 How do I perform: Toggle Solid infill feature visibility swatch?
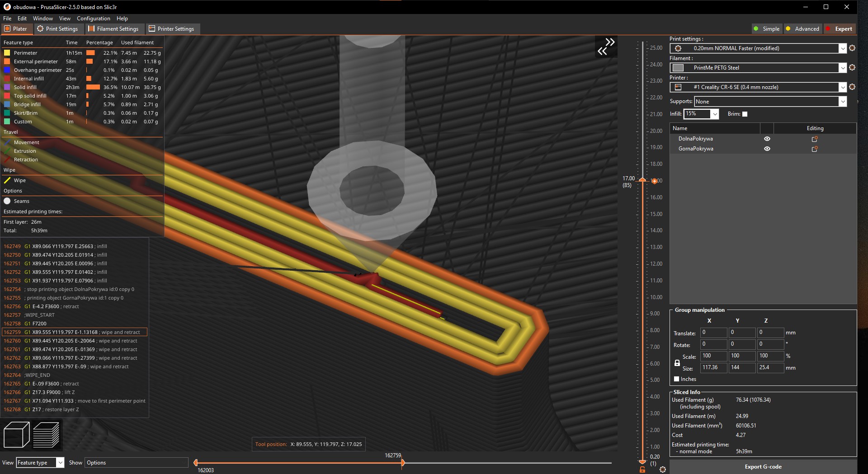point(7,87)
